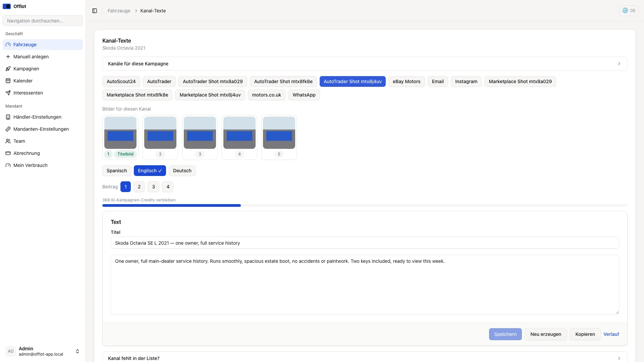The height and width of the screenshot is (362, 644).
Task: Click the Speichern button
Action: [x=505, y=334]
